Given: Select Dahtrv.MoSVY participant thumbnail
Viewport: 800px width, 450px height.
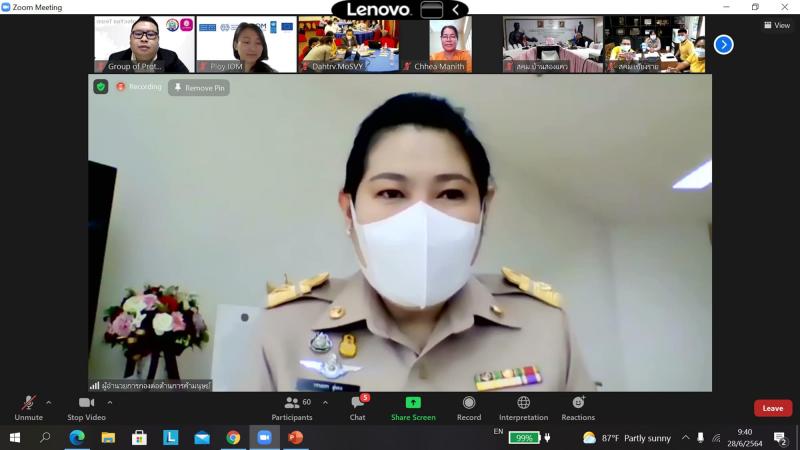Looking at the screenshot, I should click(349, 44).
